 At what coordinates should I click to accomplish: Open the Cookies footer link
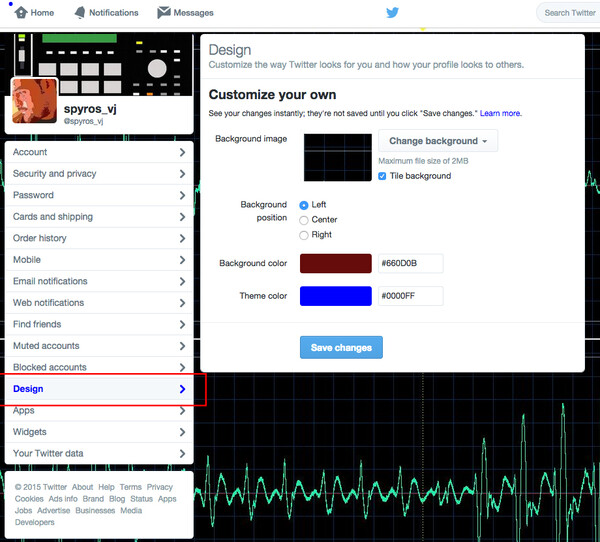click(x=29, y=499)
